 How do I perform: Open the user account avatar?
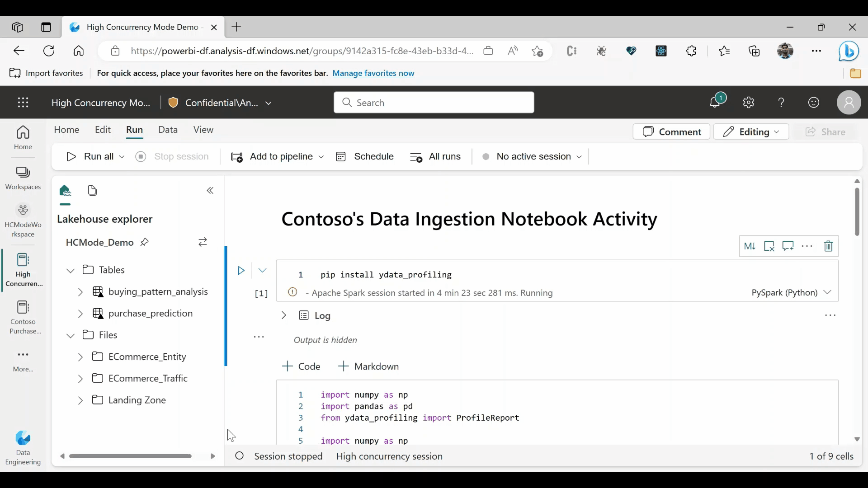(x=849, y=103)
